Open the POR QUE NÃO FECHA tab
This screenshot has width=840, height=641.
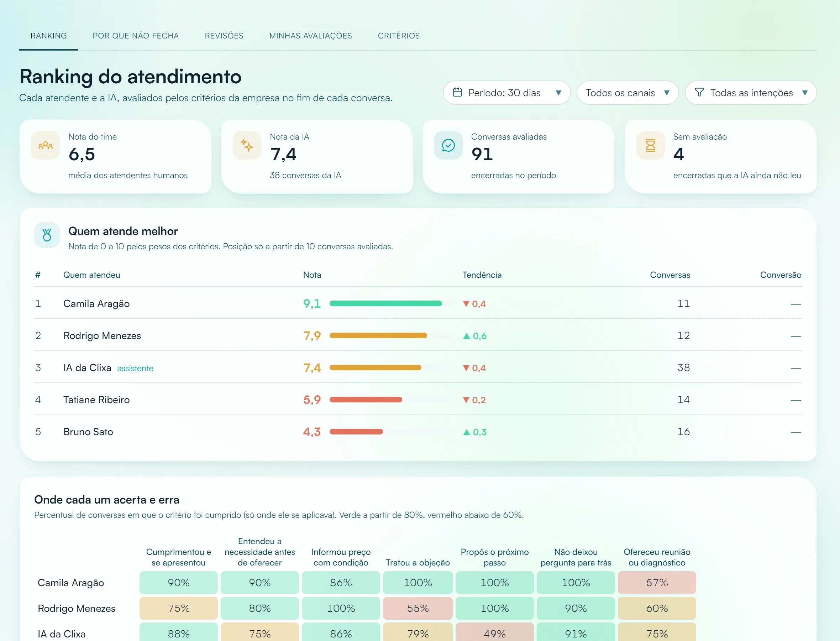coord(136,36)
